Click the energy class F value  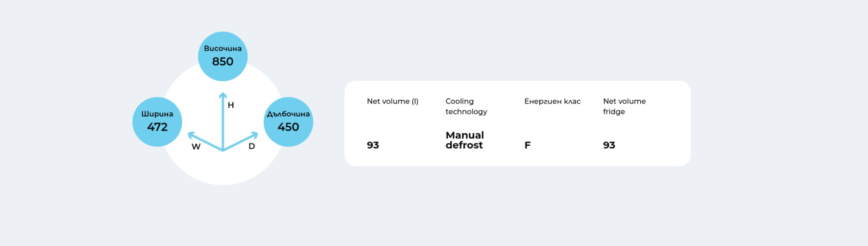527,145
